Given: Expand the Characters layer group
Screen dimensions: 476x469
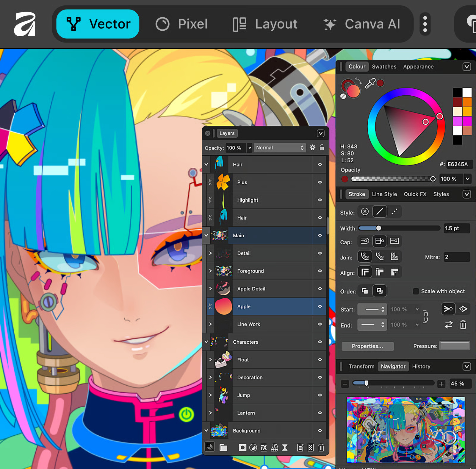Looking at the screenshot, I should (206, 342).
